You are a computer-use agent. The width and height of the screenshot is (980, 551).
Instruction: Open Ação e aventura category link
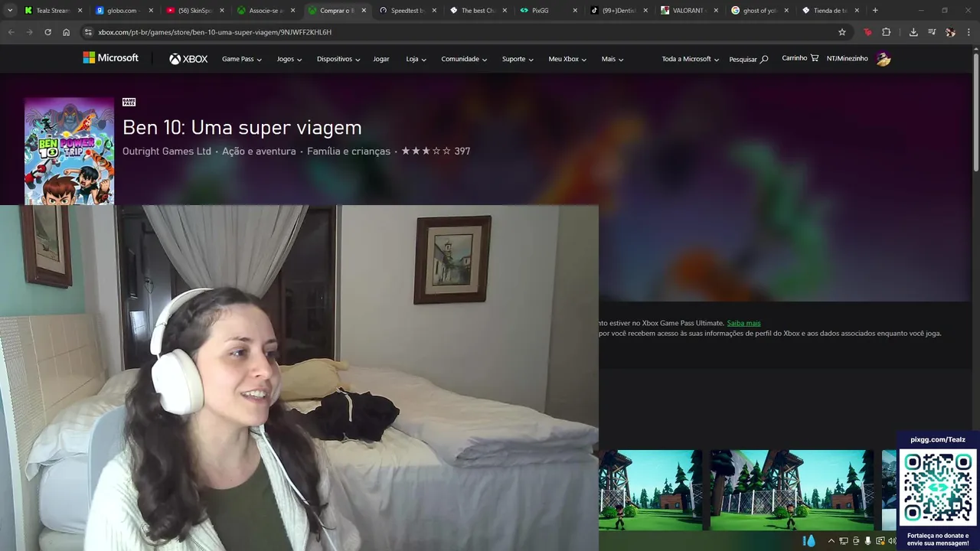tap(259, 151)
